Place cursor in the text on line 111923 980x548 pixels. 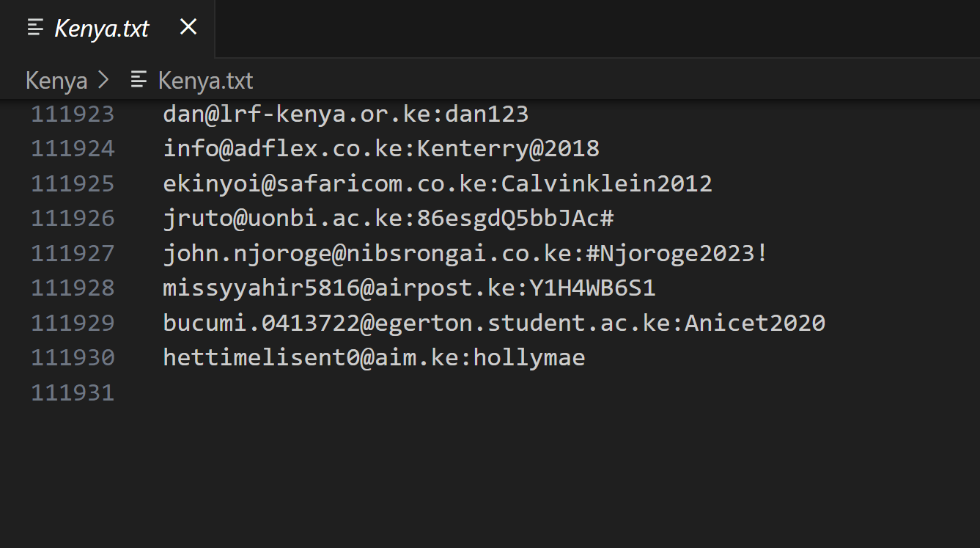point(345,114)
